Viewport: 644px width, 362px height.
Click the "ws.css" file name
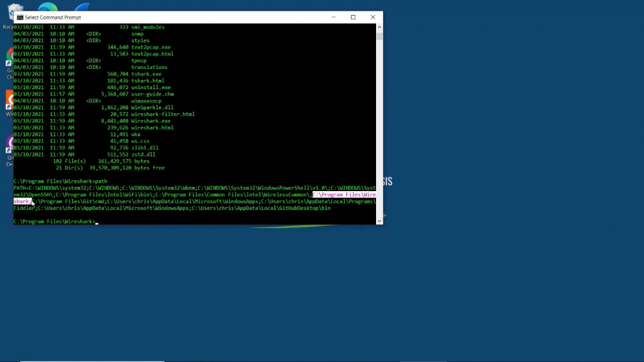(140, 141)
